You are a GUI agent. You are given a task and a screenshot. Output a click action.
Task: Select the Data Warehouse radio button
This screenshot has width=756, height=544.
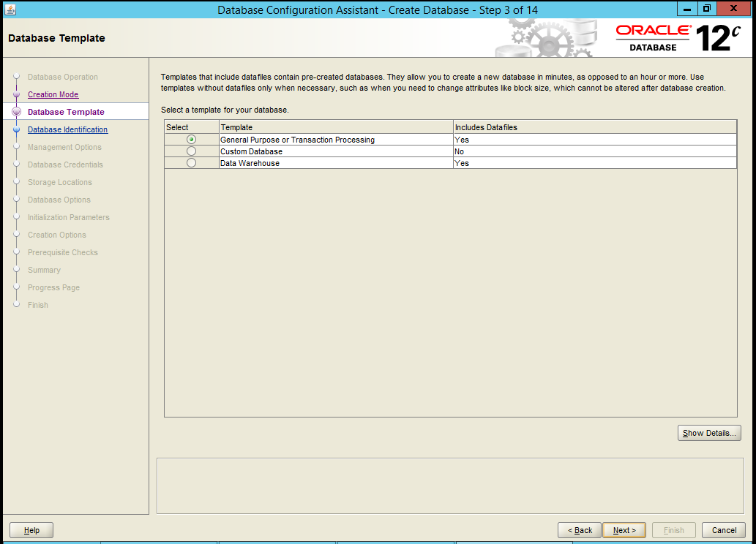pos(192,163)
